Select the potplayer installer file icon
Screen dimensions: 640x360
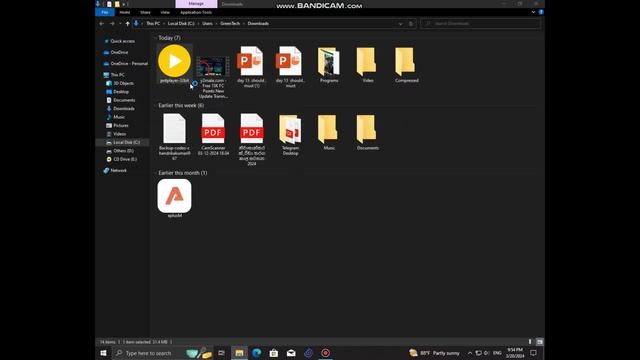(x=174, y=61)
